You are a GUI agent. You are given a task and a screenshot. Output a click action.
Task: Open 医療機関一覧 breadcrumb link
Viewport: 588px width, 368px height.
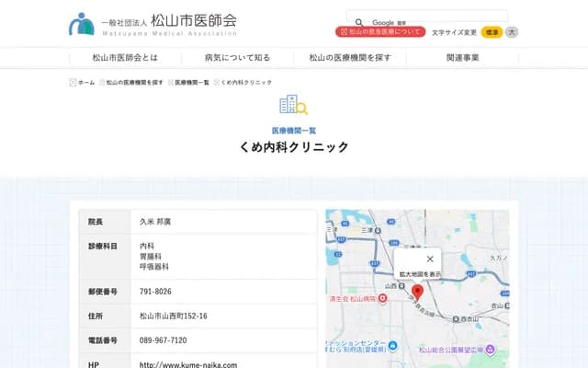pos(192,83)
